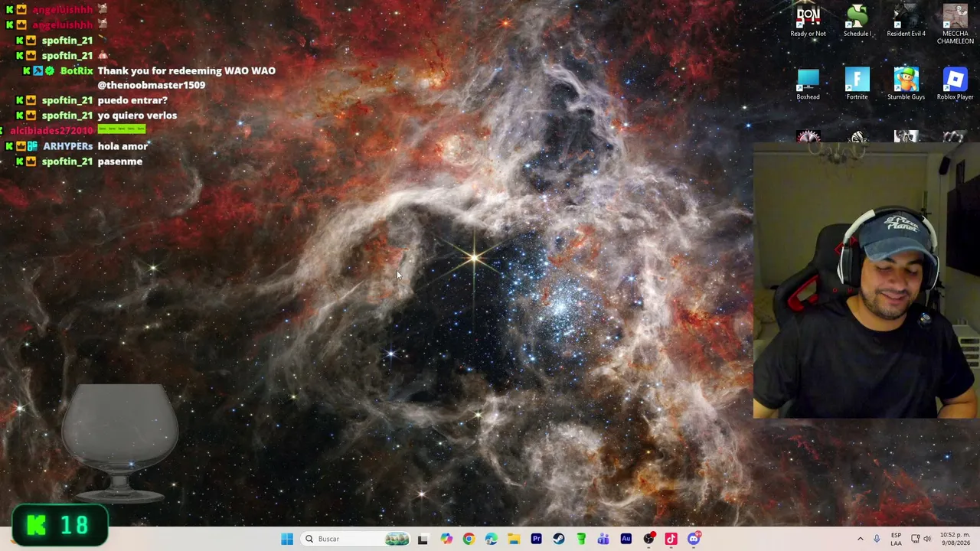Open Steam from the taskbar
The height and width of the screenshot is (551, 980).
tap(558, 539)
